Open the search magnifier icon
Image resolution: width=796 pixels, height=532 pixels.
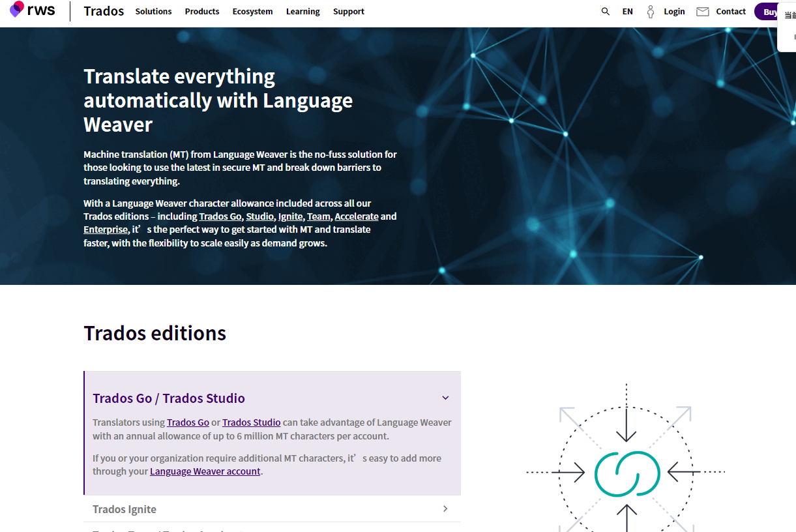pyautogui.click(x=606, y=12)
